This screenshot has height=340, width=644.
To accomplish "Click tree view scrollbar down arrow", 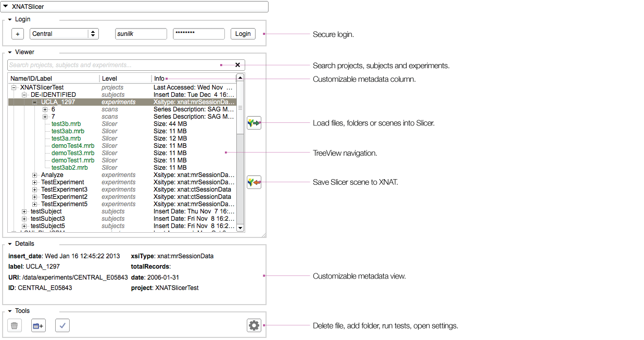I will click(240, 228).
